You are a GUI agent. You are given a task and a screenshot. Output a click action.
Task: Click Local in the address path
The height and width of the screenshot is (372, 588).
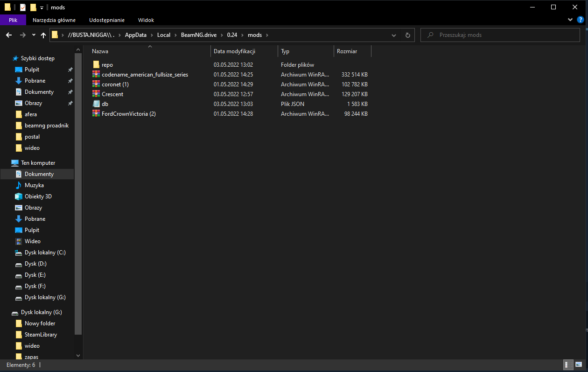(x=163, y=35)
